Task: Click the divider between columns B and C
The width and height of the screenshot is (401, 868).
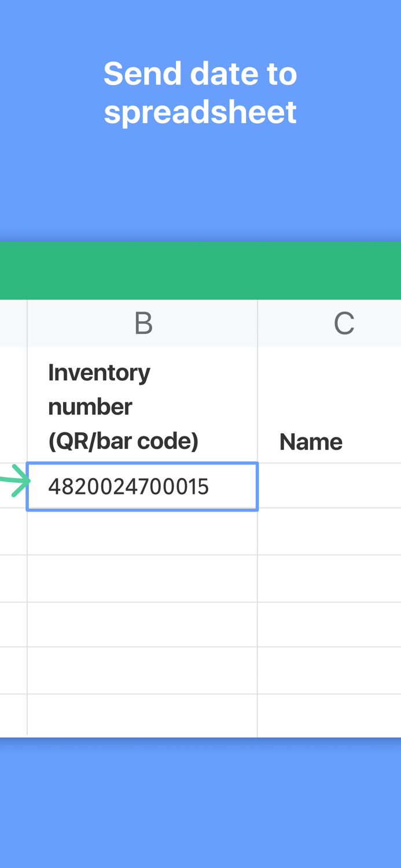Action: pyautogui.click(x=258, y=322)
